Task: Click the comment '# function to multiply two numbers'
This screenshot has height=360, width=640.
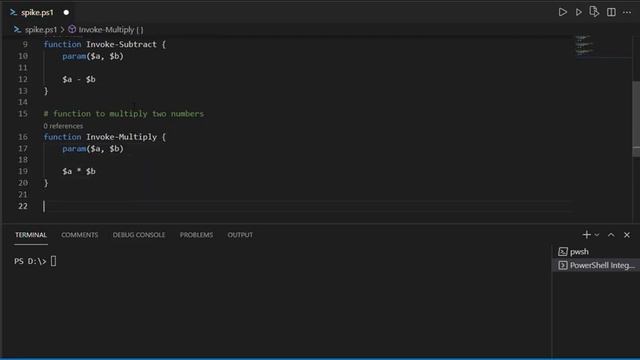Action: point(124,114)
